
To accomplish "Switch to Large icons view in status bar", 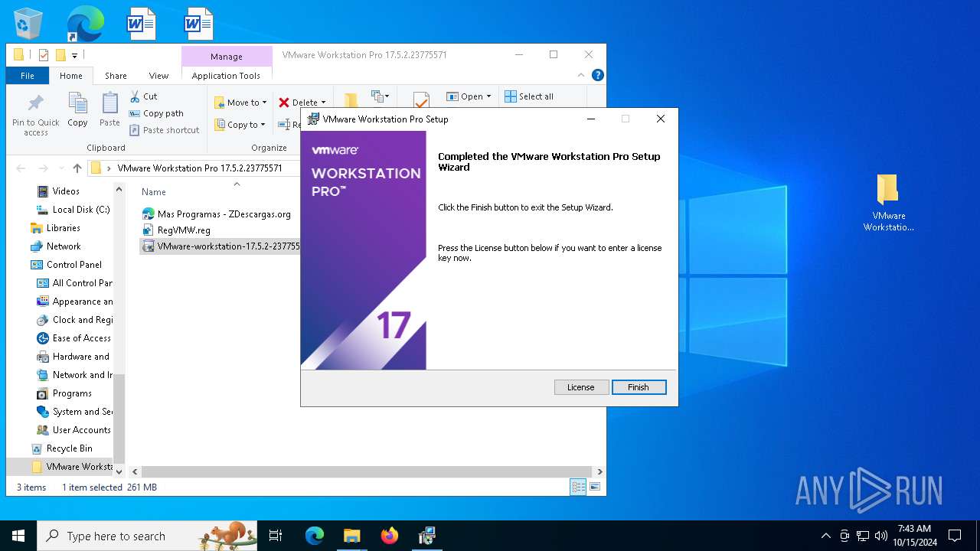I will (x=594, y=487).
